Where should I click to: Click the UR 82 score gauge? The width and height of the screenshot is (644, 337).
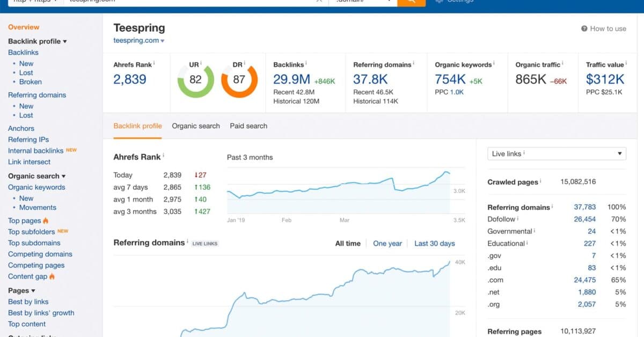(195, 80)
